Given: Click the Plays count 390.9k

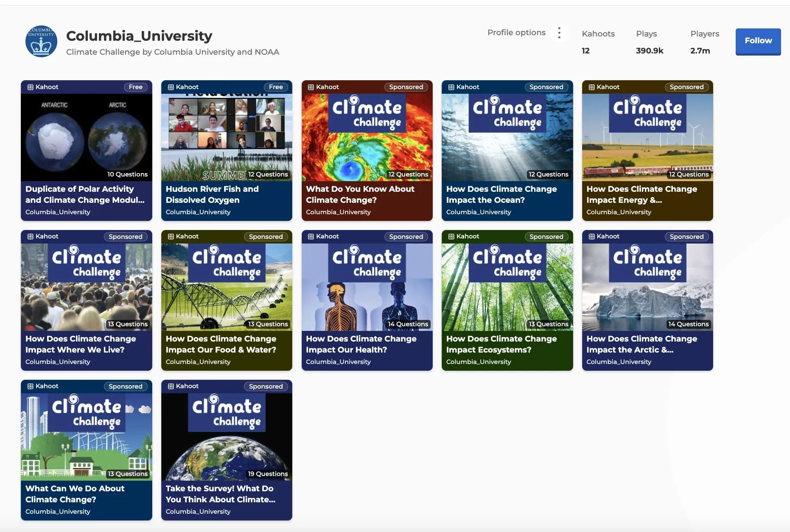Looking at the screenshot, I should (650, 51).
